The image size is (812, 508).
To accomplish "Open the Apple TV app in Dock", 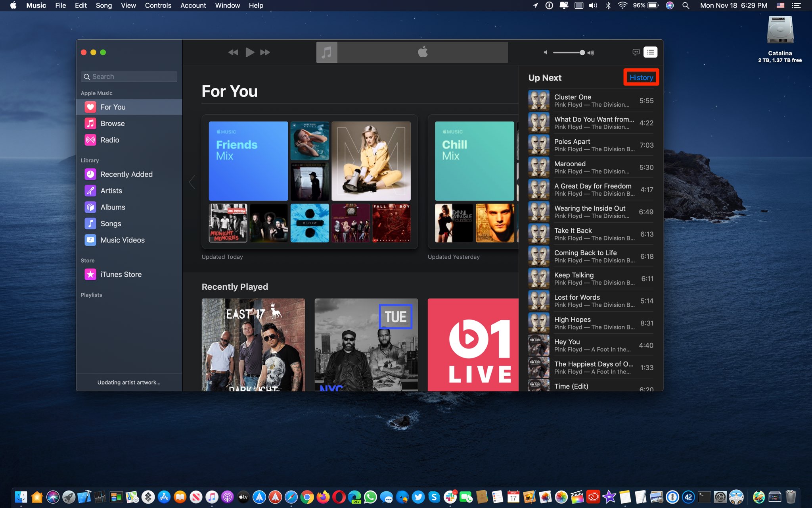I will pyautogui.click(x=243, y=497).
